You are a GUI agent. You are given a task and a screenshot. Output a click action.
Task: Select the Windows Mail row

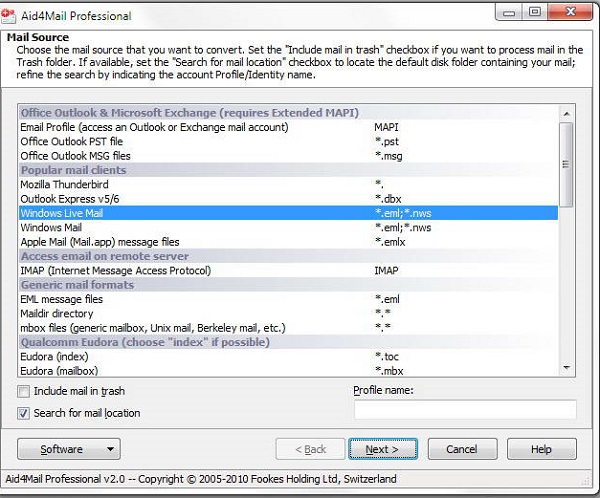click(289, 228)
